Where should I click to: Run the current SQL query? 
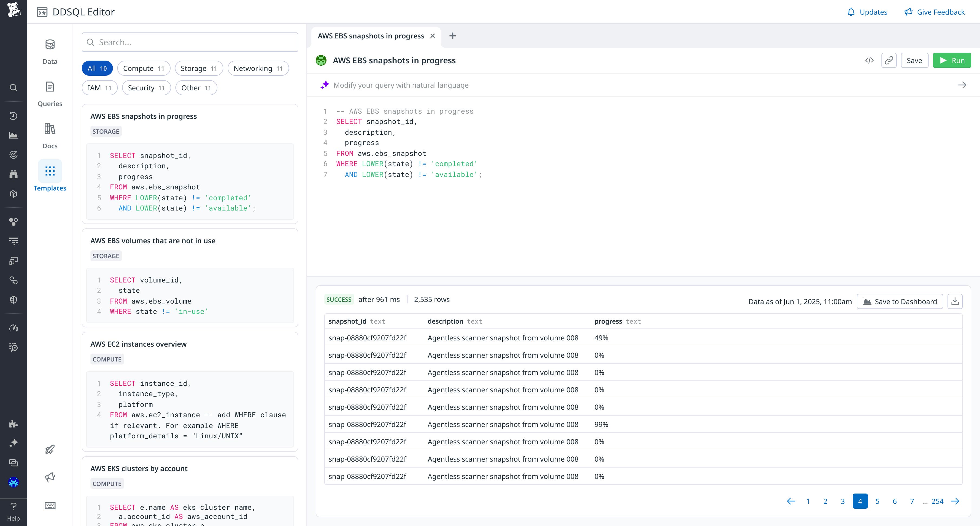[x=952, y=60]
